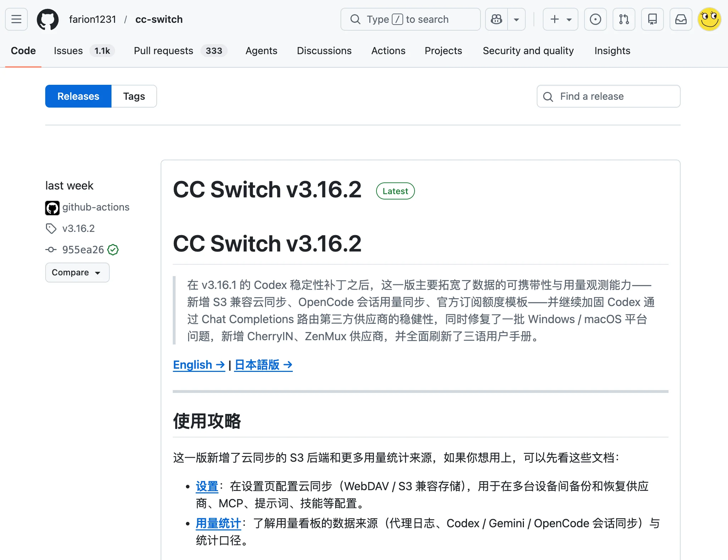Switch to Security and quality tab

pos(528,51)
